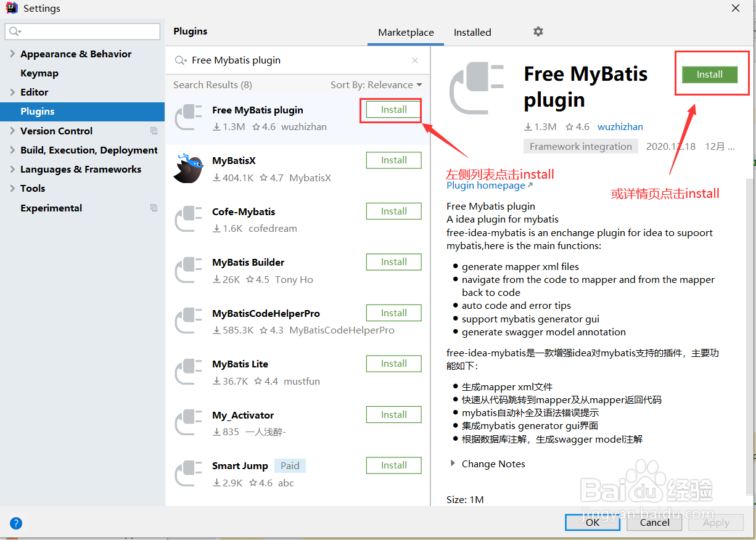
Task: Click green Install button in details pane
Action: coord(710,75)
